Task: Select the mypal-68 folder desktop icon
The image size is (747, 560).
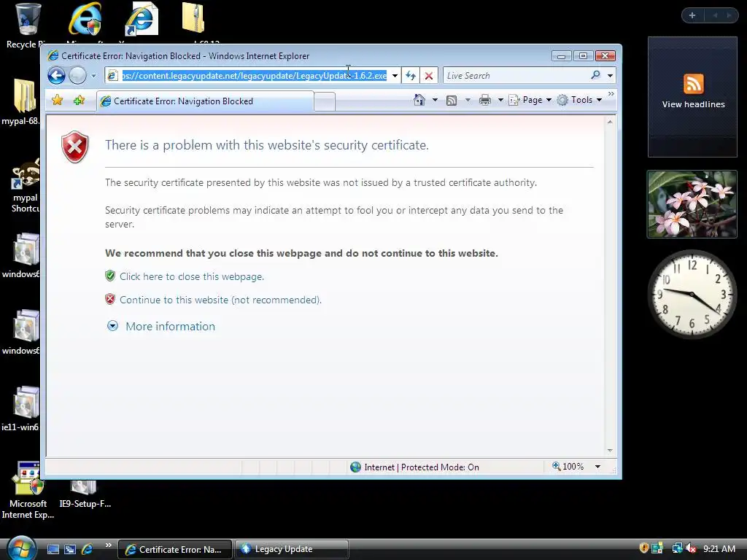Action: 21,102
